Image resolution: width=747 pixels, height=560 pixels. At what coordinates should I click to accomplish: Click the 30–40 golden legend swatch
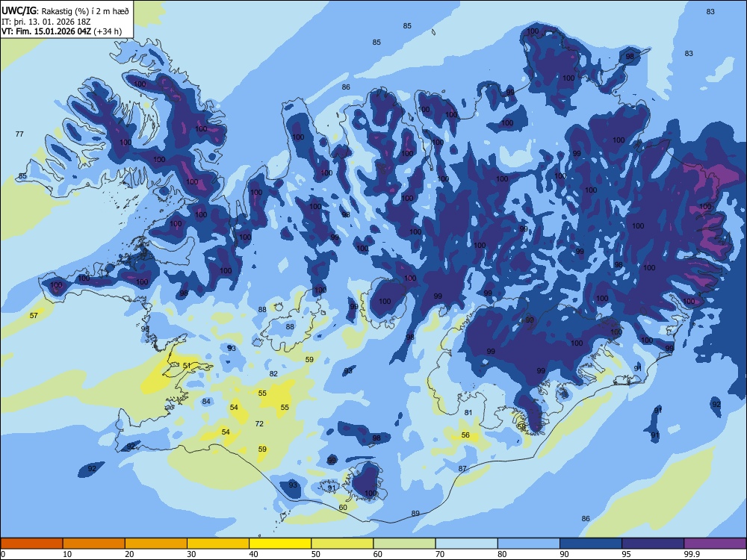218,544
